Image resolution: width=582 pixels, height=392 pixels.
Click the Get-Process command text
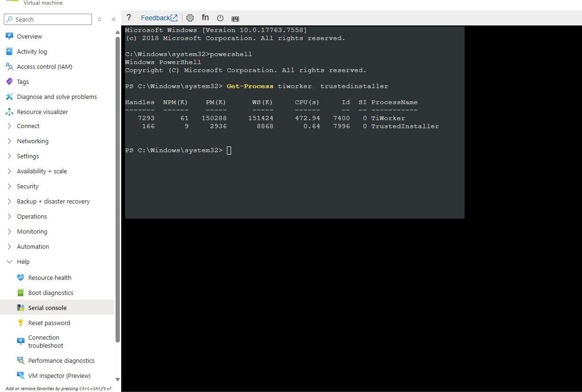coord(249,86)
